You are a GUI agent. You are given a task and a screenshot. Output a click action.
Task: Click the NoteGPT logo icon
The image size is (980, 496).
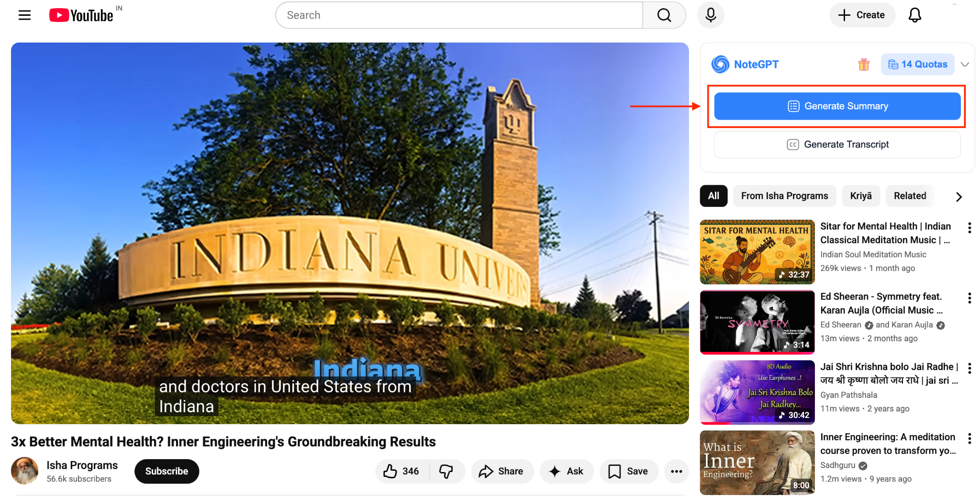(x=720, y=64)
